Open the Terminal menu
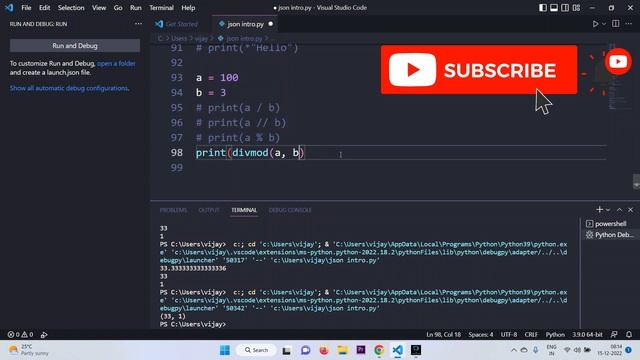 coord(161,8)
